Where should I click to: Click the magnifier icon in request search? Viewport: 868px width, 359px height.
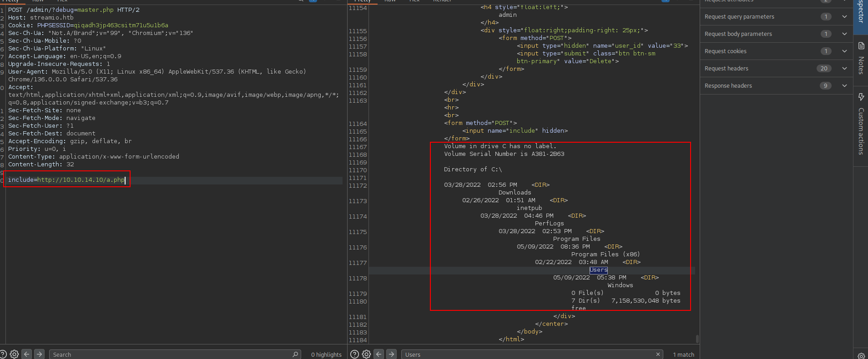[295, 354]
